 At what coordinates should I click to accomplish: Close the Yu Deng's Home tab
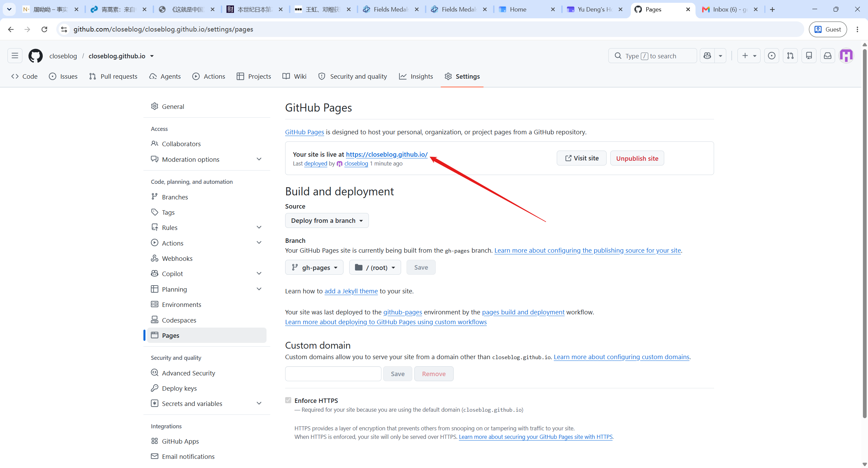pyautogui.click(x=620, y=9)
